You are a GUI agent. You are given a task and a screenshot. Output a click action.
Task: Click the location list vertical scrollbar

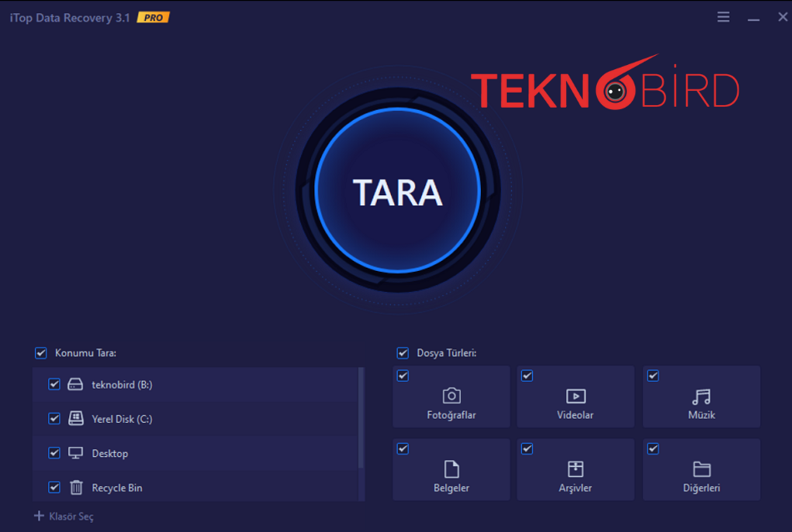pos(361,418)
